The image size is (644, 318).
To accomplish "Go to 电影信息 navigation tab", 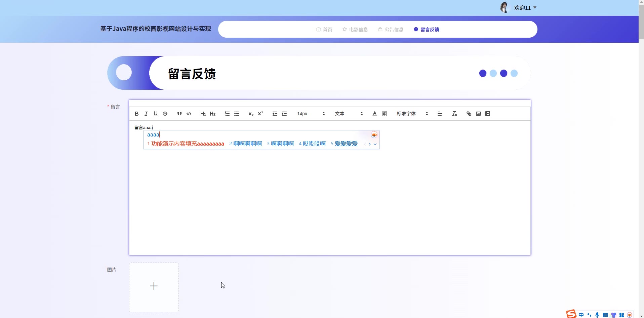I will pyautogui.click(x=355, y=30).
